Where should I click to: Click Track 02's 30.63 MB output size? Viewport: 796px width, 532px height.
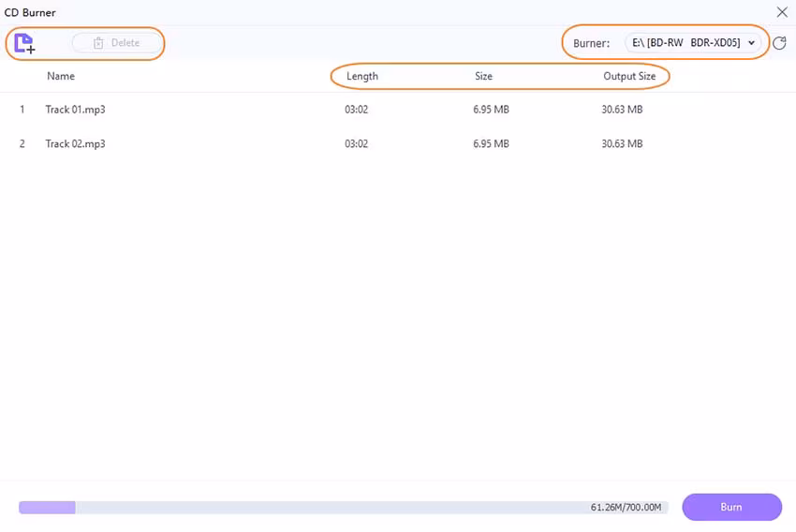click(x=622, y=144)
